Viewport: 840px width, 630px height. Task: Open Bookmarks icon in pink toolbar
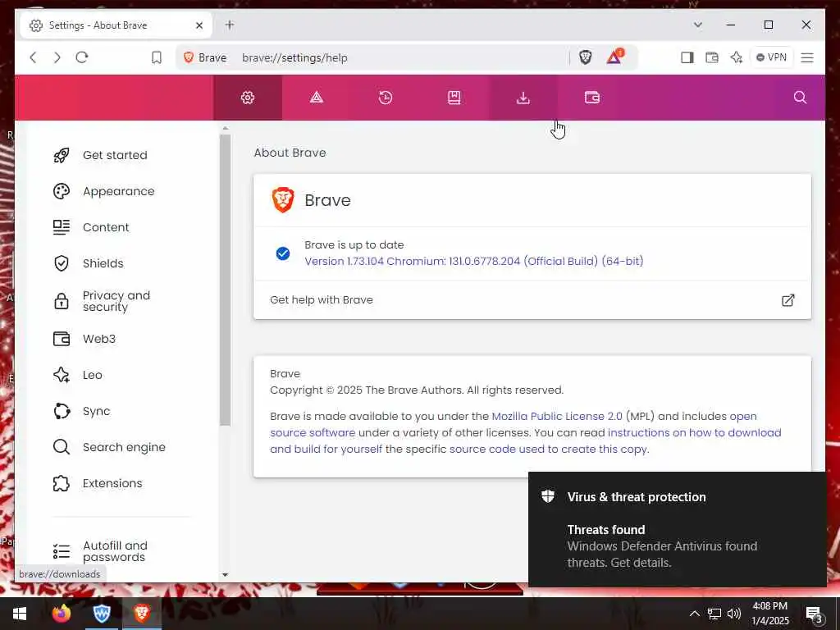[x=454, y=98]
